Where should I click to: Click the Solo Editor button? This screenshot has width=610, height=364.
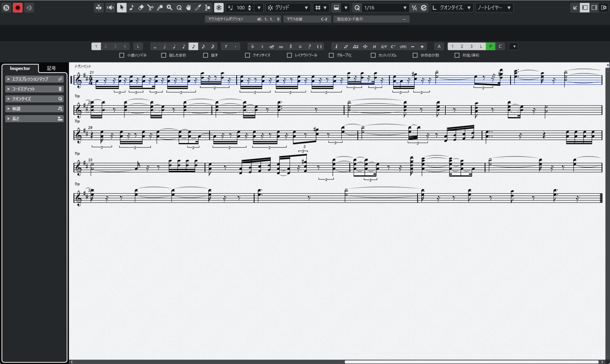(6, 8)
